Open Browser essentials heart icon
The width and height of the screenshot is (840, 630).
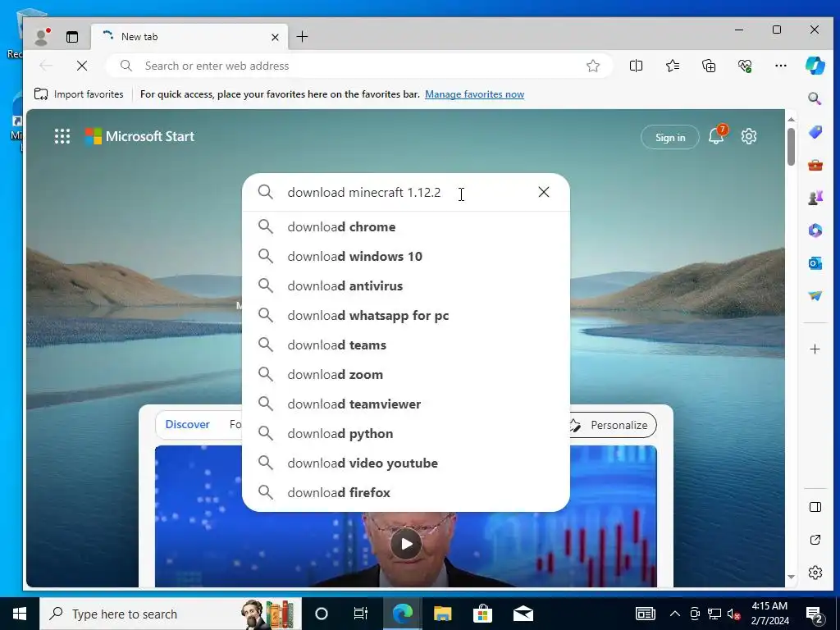pos(745,66)
